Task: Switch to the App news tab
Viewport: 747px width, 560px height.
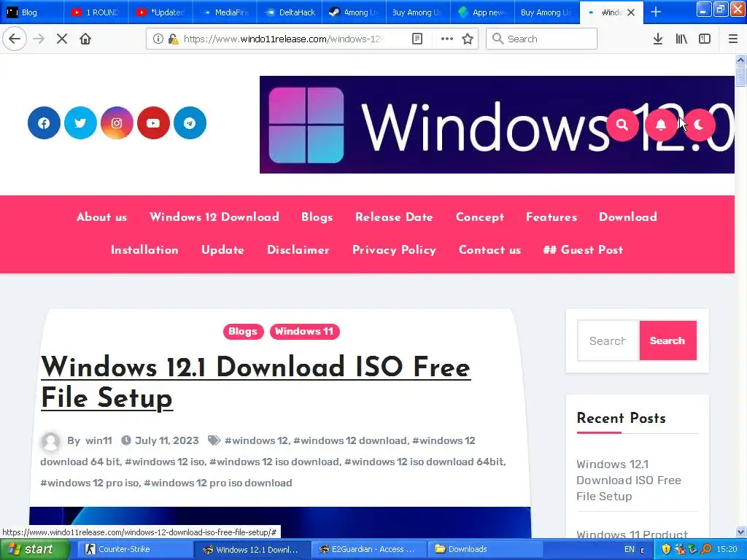Action: click(482, 12)
